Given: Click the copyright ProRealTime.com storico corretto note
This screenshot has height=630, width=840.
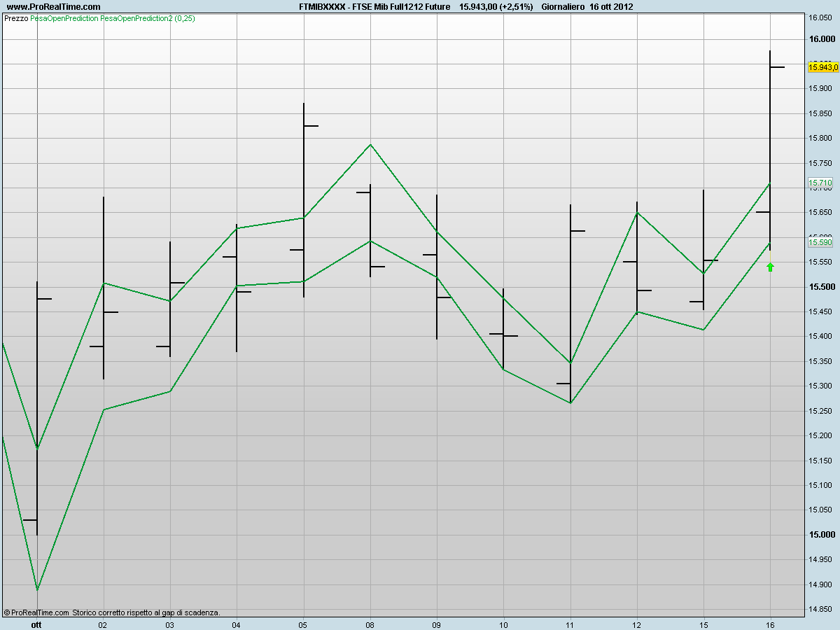Looking at the screenshot, I should [112, 612].
